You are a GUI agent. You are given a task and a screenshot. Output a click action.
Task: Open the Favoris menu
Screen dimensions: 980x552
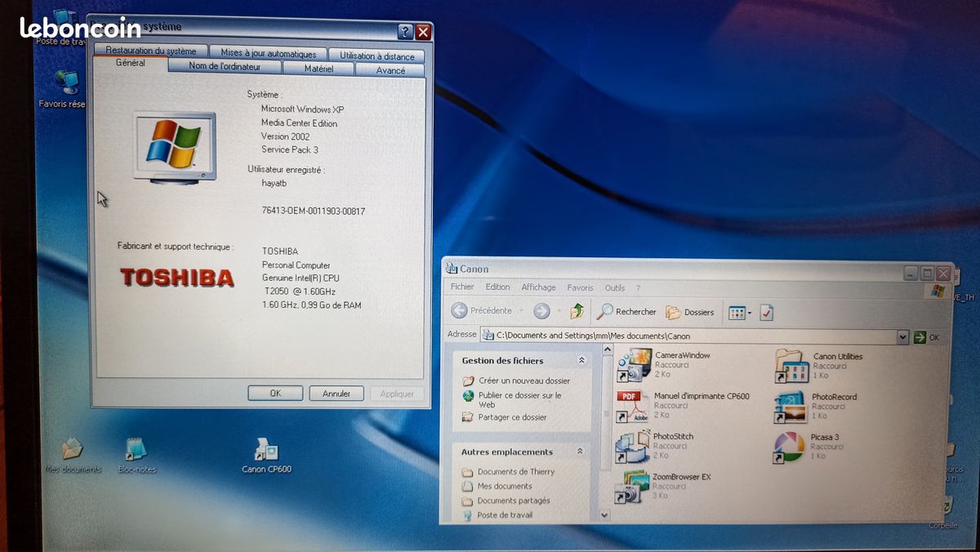coord(580,288)
